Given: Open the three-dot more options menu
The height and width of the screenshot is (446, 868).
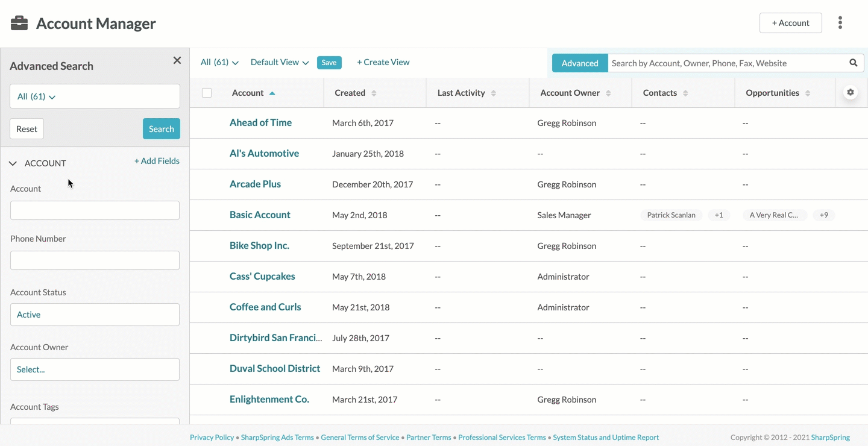Looking at the screenshot, I should tap(840, 23).
